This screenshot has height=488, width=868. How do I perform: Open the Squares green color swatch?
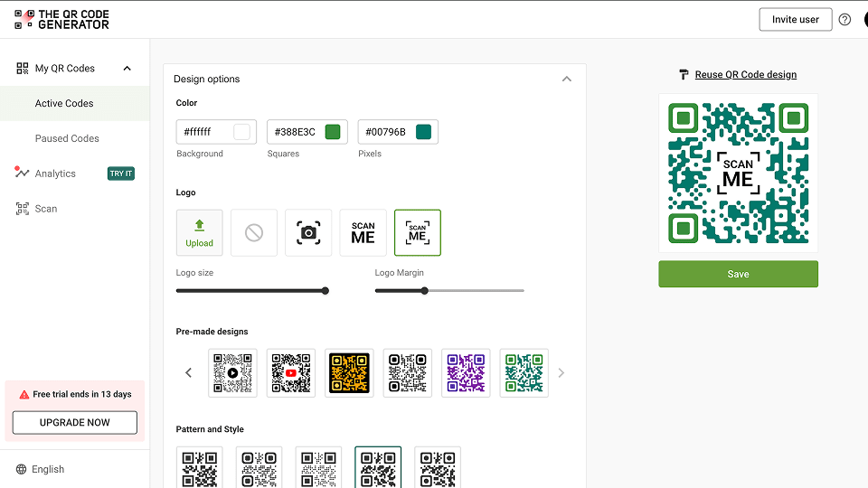pyautogui.click(x=332, y=132)
